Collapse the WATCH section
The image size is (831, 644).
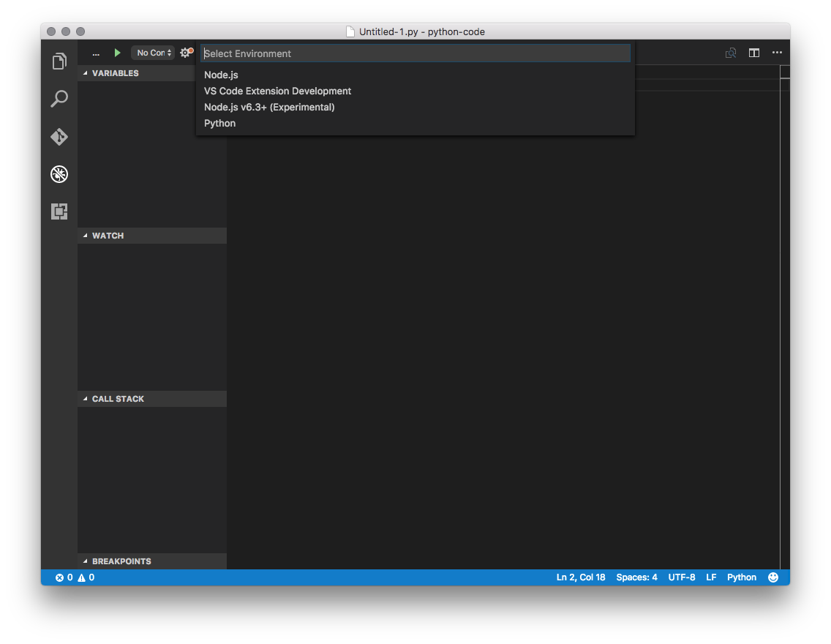152,236
